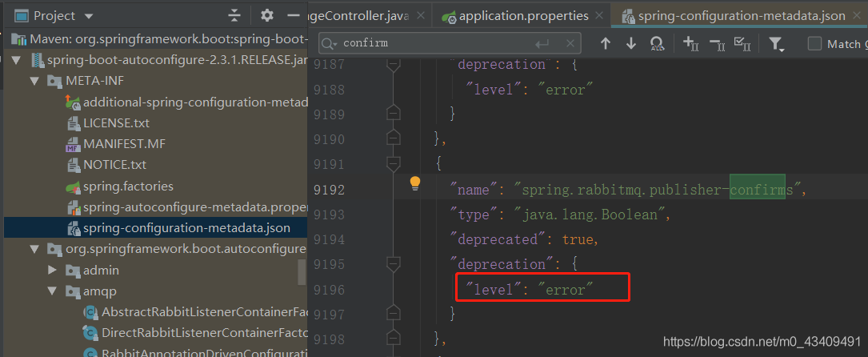The height and width of the screenshot is (357, 868).
Task: Open NOTICE.txt file
Action: [x=114, y=165]
